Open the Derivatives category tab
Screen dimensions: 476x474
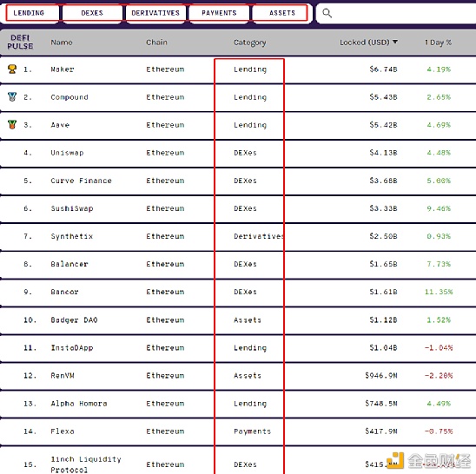pos(155,13)
